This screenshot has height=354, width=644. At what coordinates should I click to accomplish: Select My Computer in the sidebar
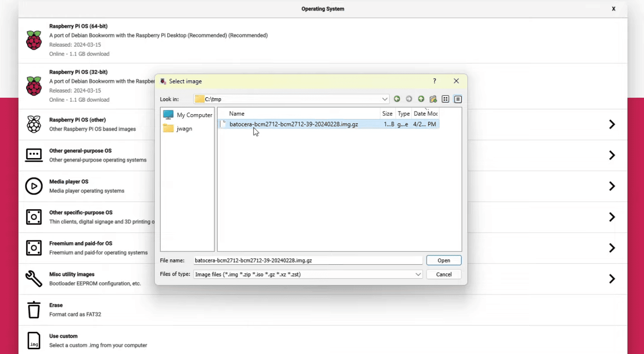tap(188, 115)
